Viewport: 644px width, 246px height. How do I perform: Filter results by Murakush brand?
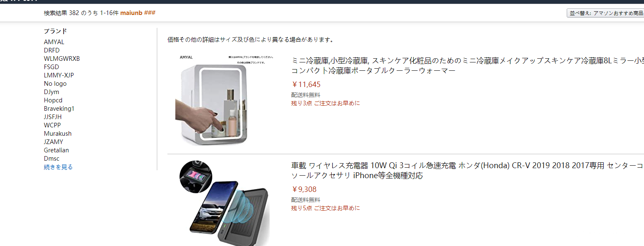(58, 134)
